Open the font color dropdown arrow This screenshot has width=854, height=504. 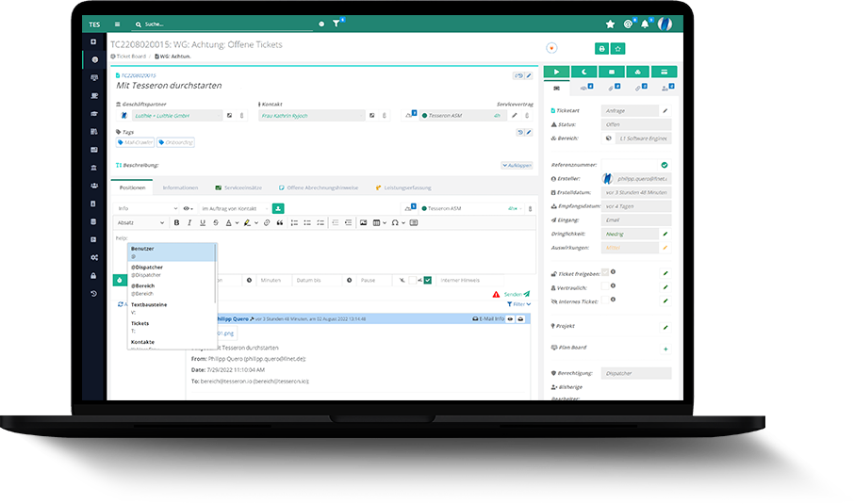[x=237, y=222]
